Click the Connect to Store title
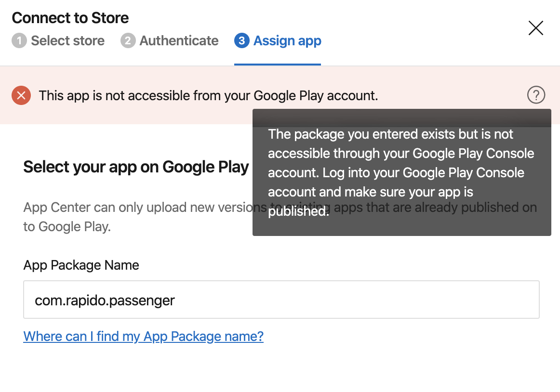The width and height of the screenshot is (560, 392). pyautogui.click(x=70, y=18)
